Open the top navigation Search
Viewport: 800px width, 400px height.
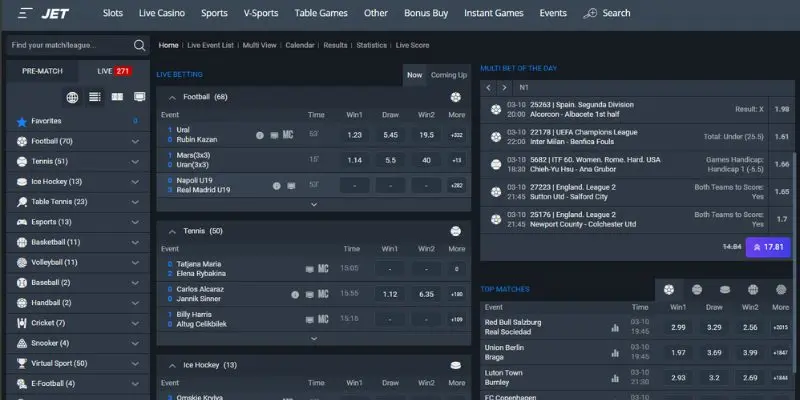[x=607, y=13]
